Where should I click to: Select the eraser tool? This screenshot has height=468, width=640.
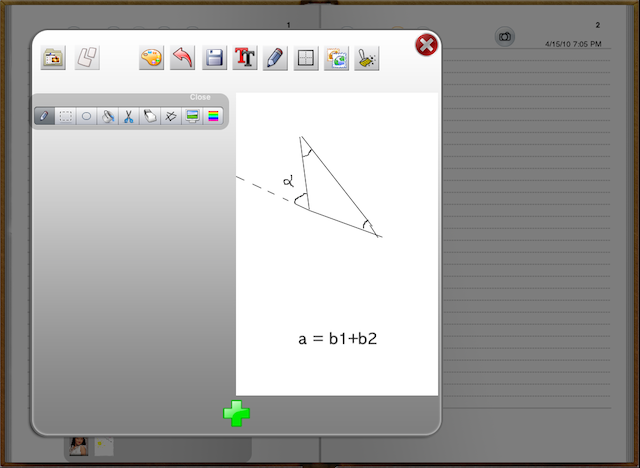click(149, 116)
